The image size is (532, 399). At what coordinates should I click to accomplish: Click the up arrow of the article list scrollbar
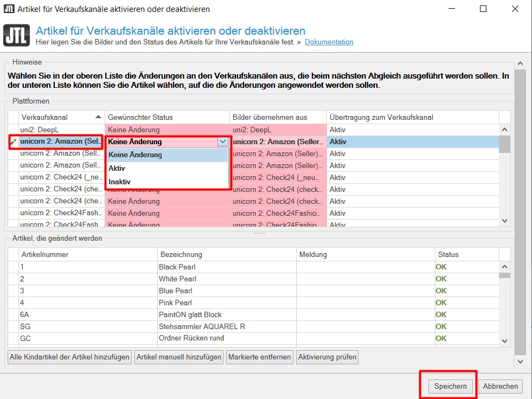[504, 267]
